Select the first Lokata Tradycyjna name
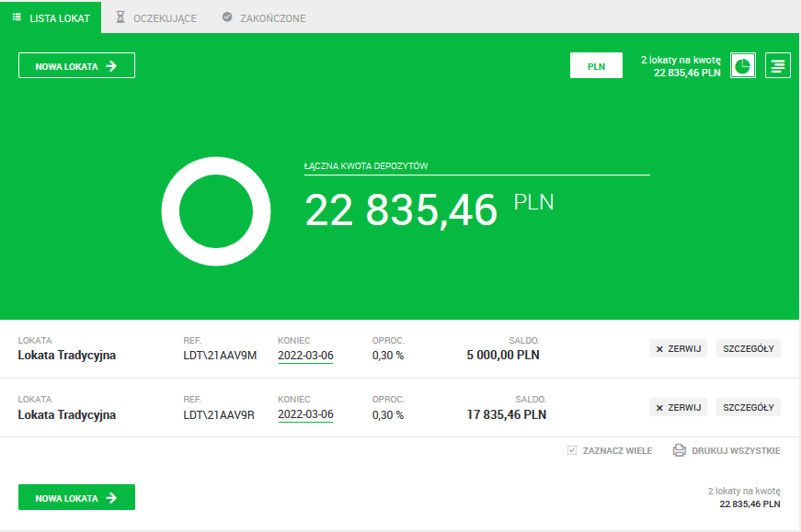The height and width of the screenshot is (532, 801). (67, 356)
